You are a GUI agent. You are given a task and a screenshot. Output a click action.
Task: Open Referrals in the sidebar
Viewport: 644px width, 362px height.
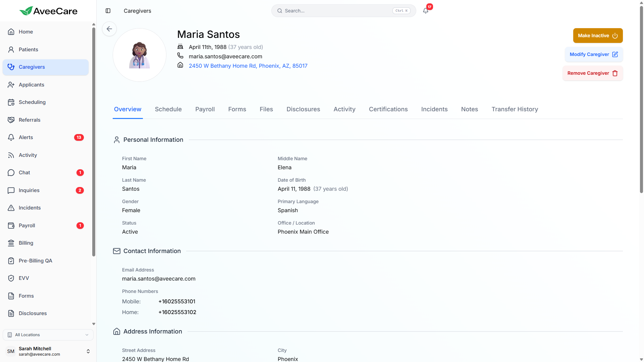pos(30,120)
